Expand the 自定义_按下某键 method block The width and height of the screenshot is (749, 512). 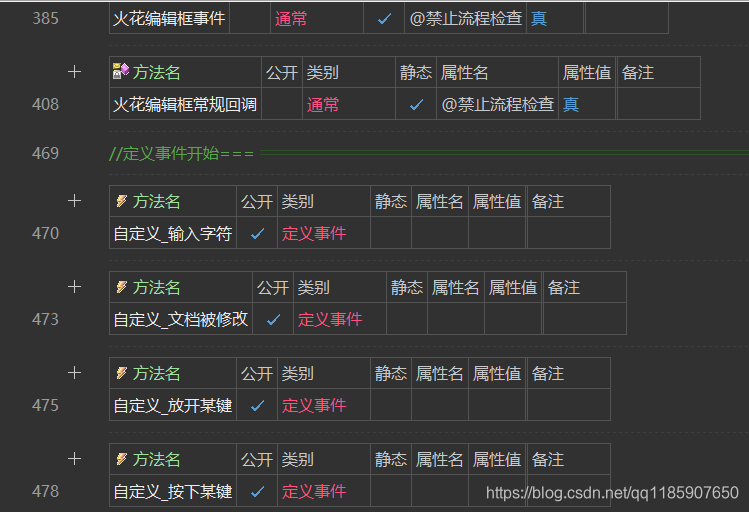click(74, 459)
